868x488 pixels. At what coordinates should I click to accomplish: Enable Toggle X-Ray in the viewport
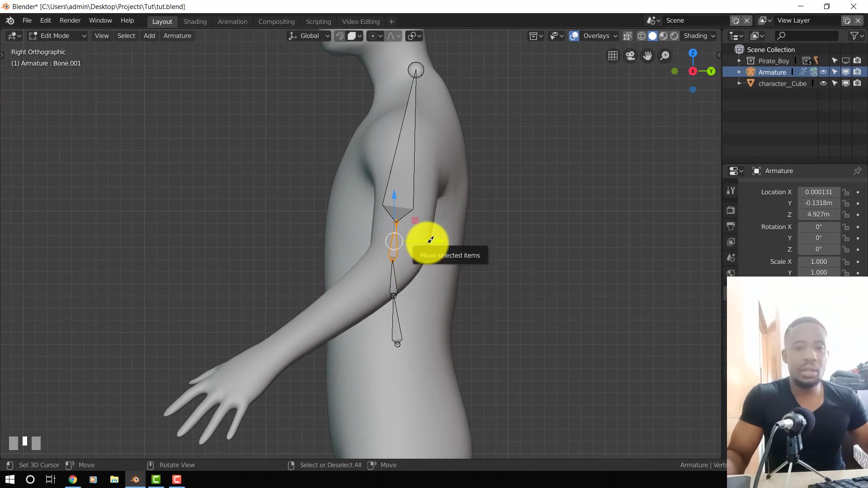tap(627, 36)
